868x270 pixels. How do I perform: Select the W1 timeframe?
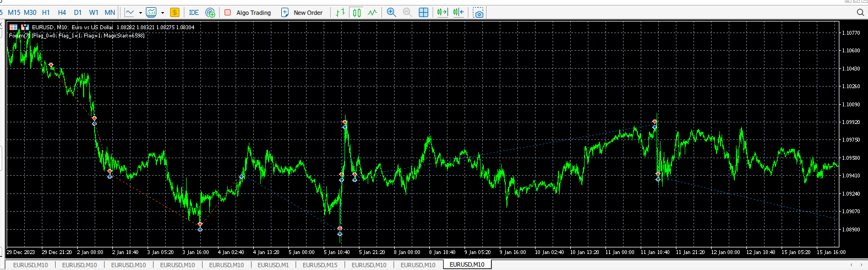[94, 12]
